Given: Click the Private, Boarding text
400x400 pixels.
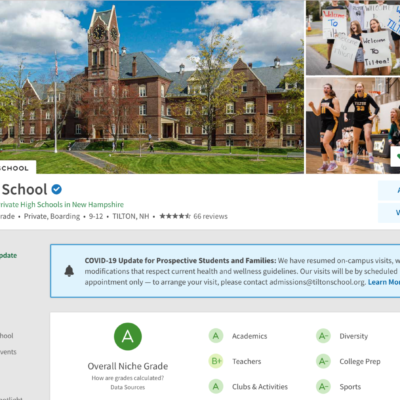Looking at the screenshot, I should pos(52,216).
